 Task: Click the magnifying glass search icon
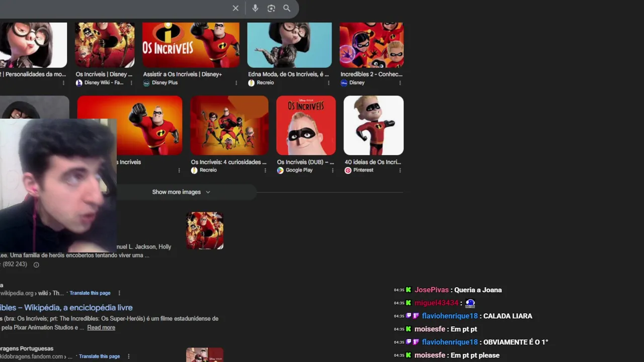[287, 8]
